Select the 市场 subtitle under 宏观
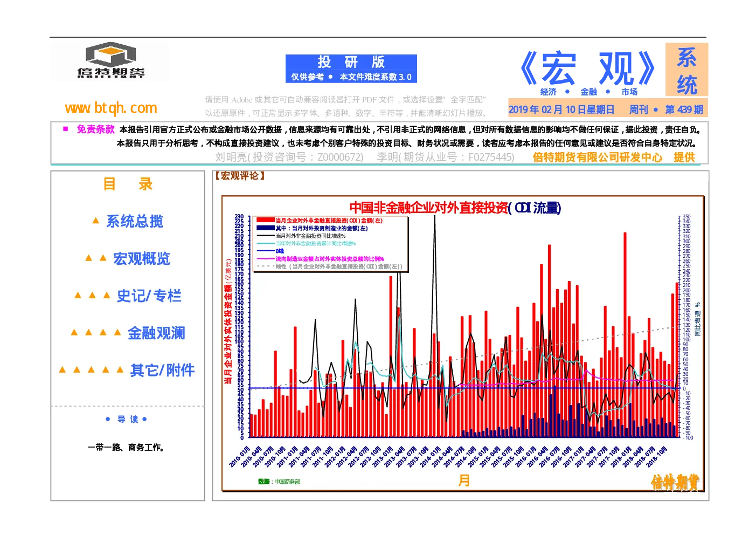756x535 pixels. tap(629, 92)
